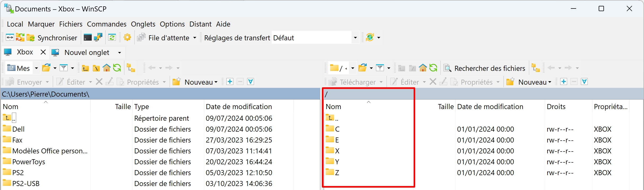This screenshot has height=190, width=644.
Task: Click local panel selection filter funnel icon
Action: click(251, 81)
